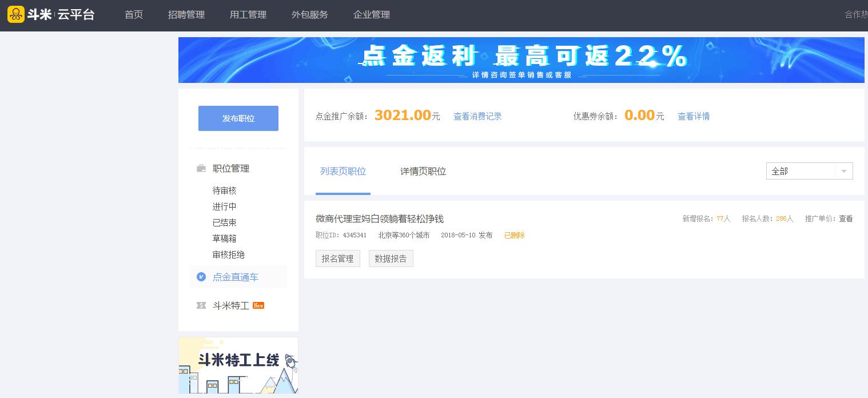Open the 招聘管理 menu

(186, 14)
